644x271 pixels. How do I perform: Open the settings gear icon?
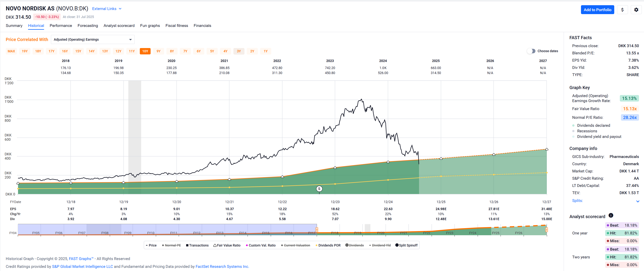pos(636,10)
